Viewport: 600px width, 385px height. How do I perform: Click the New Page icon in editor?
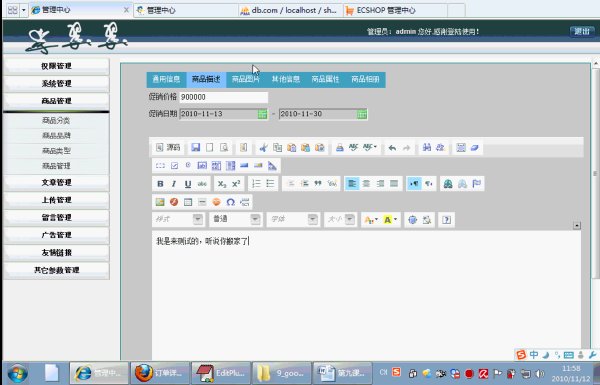coord(210,147)
